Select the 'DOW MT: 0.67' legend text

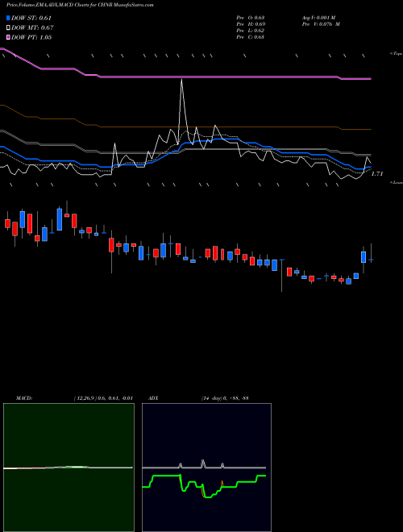coord(32,28)
